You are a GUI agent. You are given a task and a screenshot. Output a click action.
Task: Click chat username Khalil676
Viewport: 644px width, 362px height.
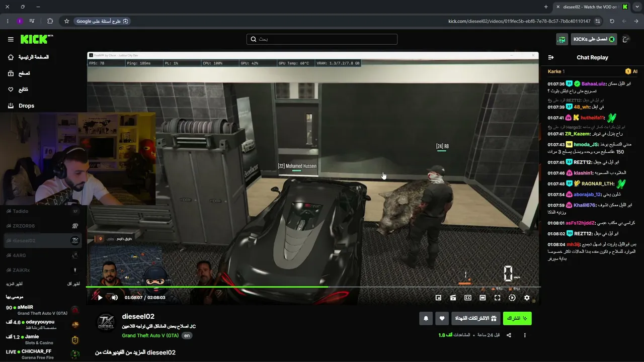pyautogui.click(x=584, y=205)
